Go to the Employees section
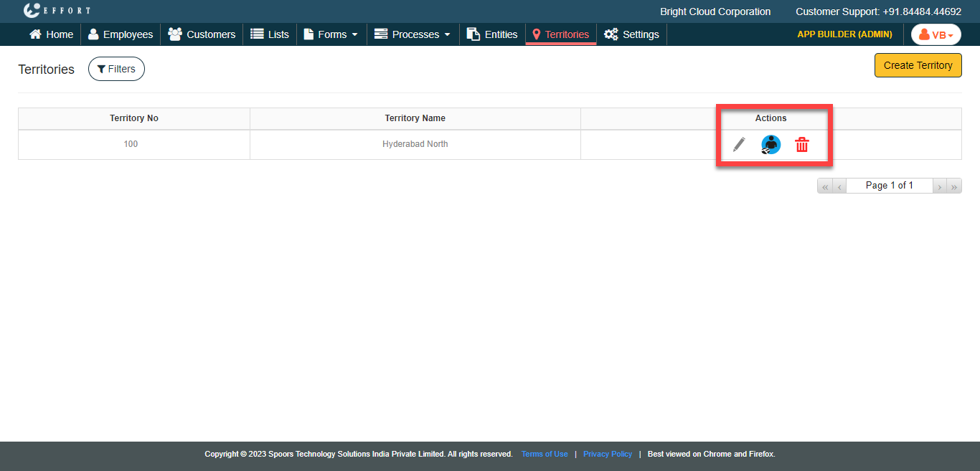 point(121,34)
